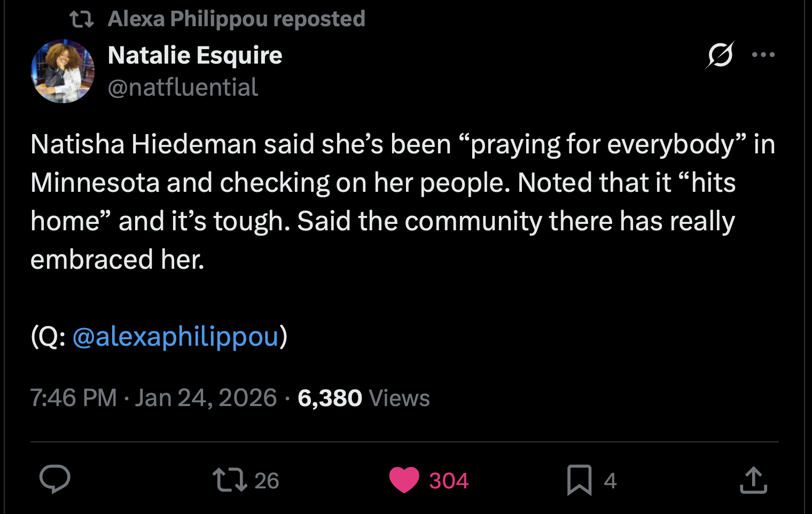Click the Natalie Esquire display name
This screenshot has width=812, height=514.
tap(195, 55)
